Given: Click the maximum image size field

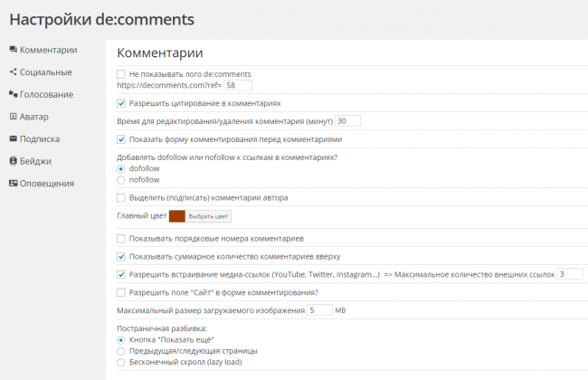Looking at the screenshot, I should (x=319, y=310).
